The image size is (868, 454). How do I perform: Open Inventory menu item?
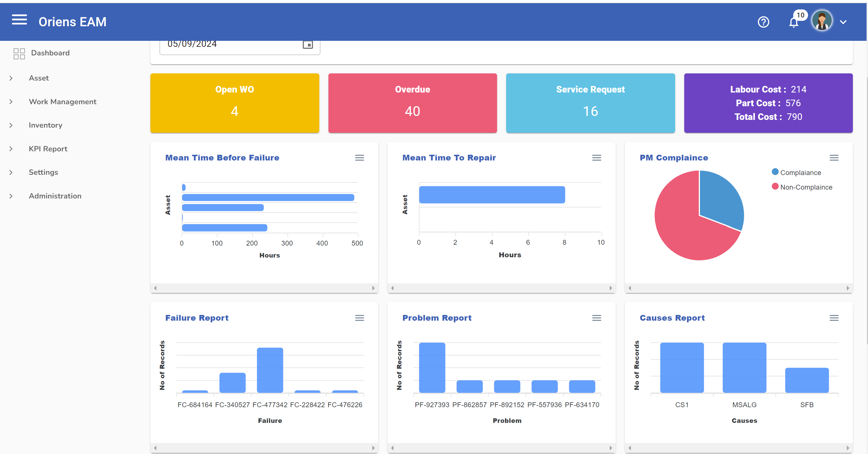(x=45, y=125)
